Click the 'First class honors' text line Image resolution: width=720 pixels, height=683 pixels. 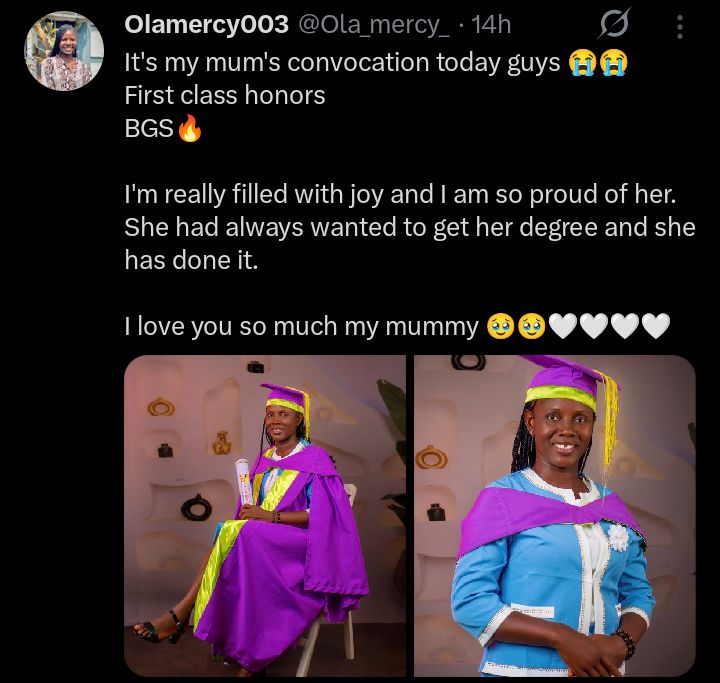pyautogui.click(x=223, y=96)
